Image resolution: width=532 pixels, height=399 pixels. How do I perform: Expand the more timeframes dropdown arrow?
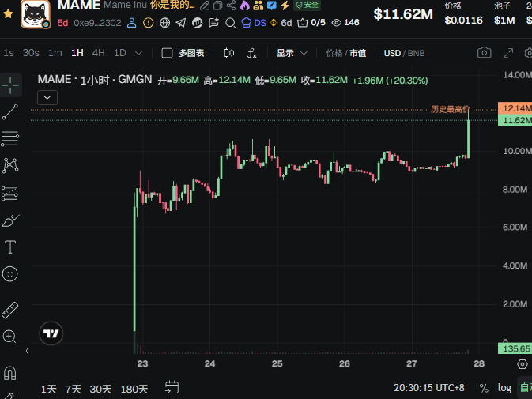[138, 53]
